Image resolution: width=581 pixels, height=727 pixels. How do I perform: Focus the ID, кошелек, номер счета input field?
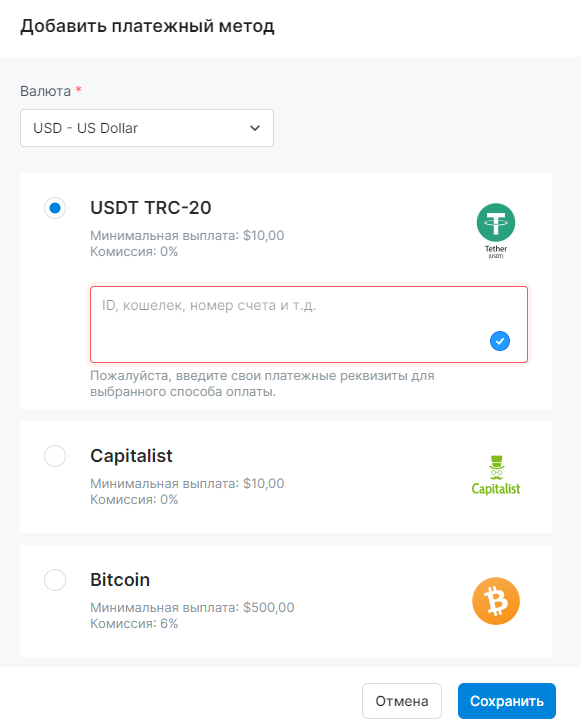coord(309,325)
